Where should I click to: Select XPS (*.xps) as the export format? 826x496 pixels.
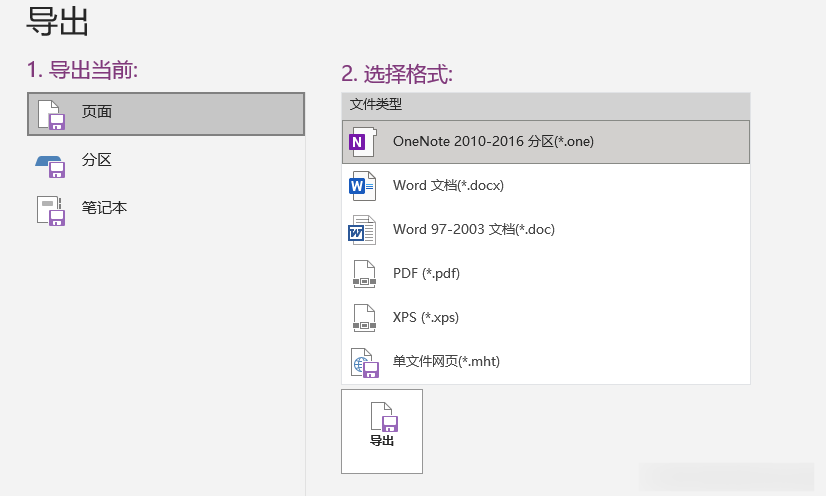pos(425,318)
